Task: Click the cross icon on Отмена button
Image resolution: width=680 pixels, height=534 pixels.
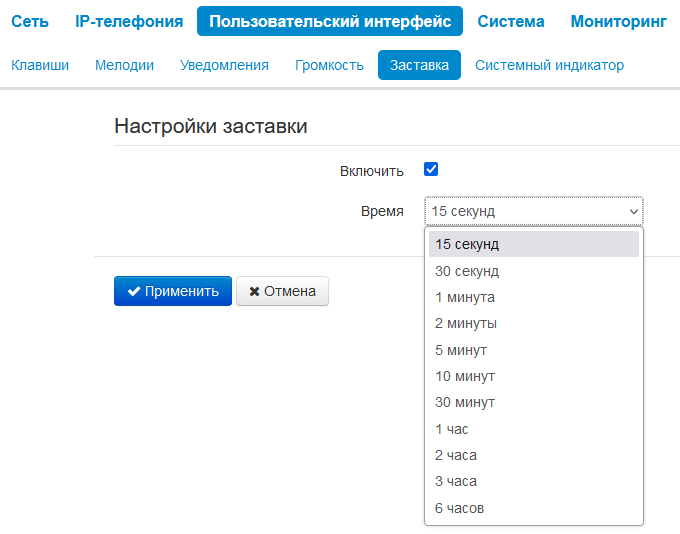Action: (254, 291)
